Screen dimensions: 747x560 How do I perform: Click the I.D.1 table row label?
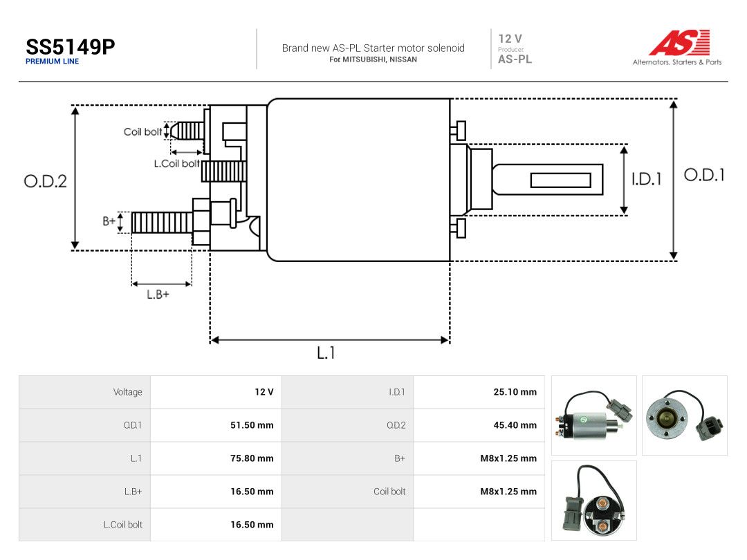point(397,392)
